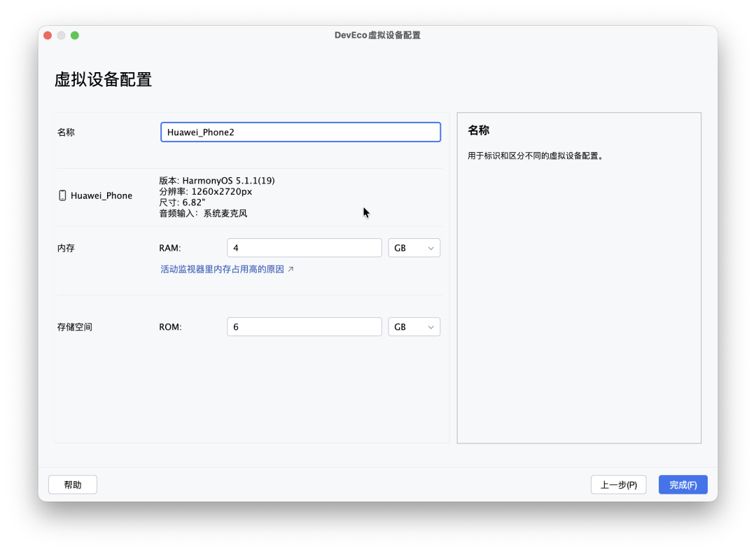Click the 上一步(P) previous button
Screen dimensions: 756x552
619,485
